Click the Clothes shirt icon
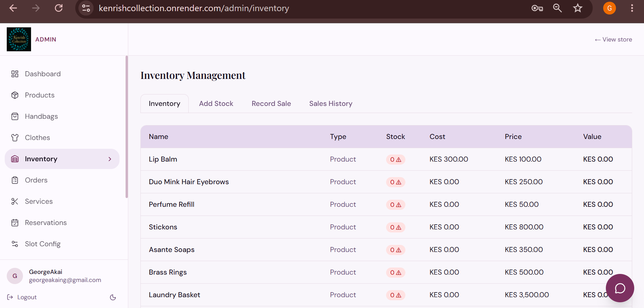The image size is (644, 308). (15, 138)
